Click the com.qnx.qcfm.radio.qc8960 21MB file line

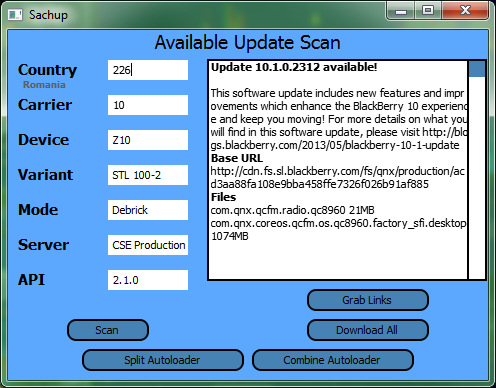[x=293, y=210]
